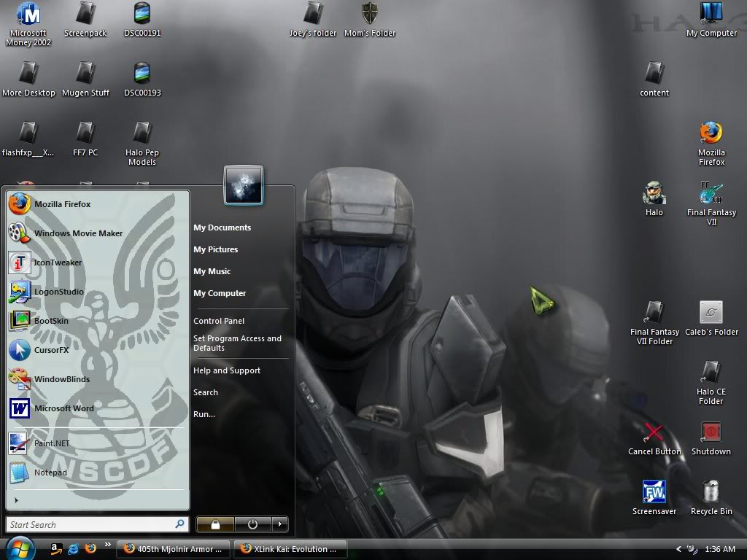Click the Amazon quick launch icon
This screenshot has width=747, height=560.
tap(56, 549)
